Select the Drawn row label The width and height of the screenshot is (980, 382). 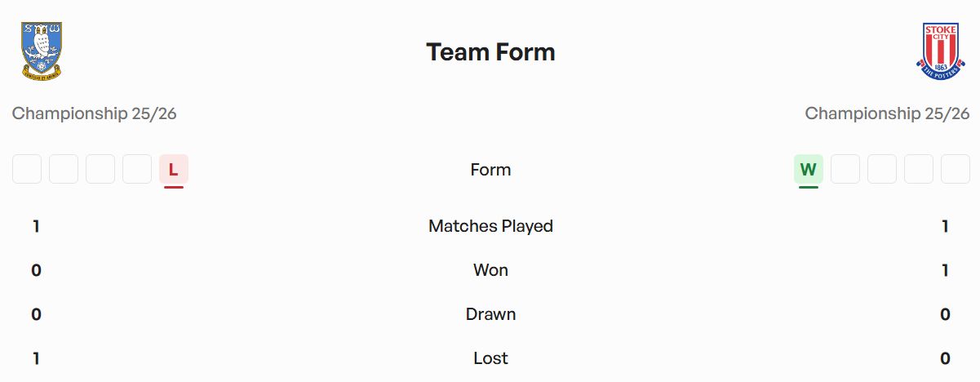[490, 314]
